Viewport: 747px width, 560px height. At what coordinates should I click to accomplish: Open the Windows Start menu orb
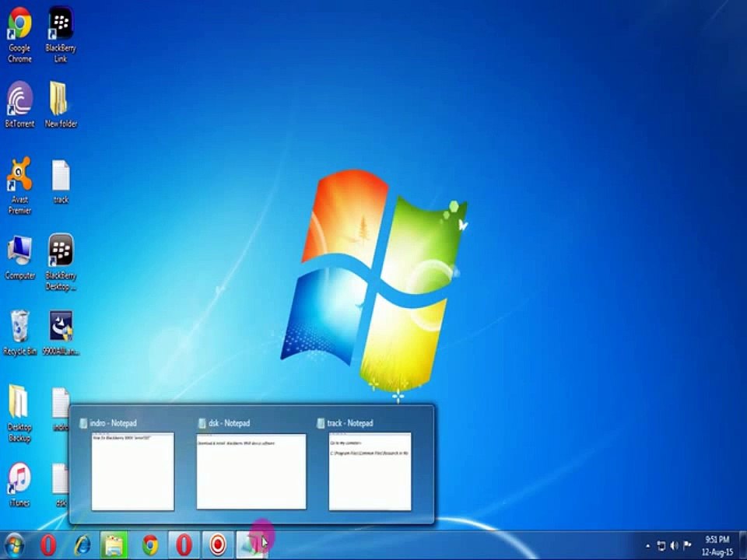click(x=14, y=546)
